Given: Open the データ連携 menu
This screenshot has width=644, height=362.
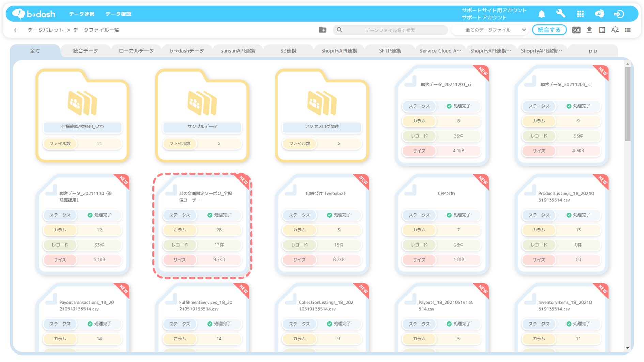Looking at the screenshot, I should tap(81, 14).
